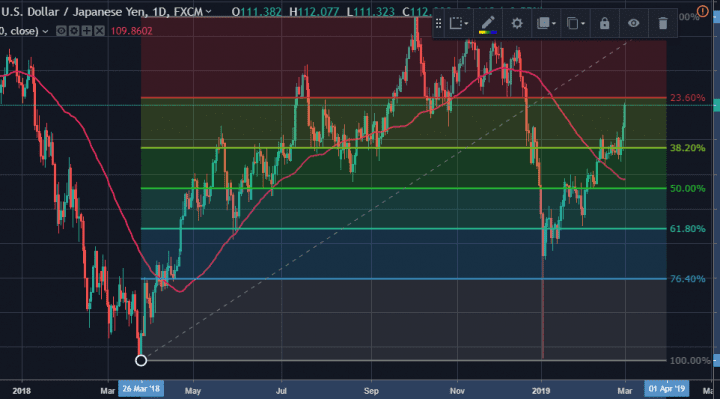Open the line color pencil tool
This screenshot has height=399, width=720.
pyautogui.click(x=488, y=22)
